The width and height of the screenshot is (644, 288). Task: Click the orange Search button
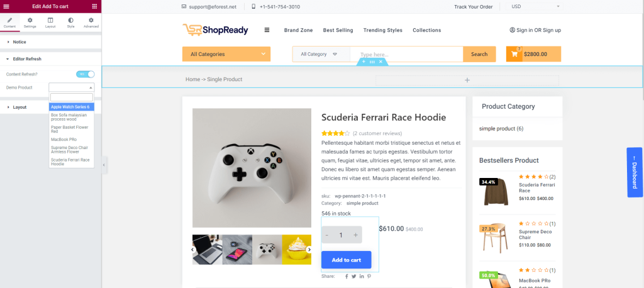point(479,54)
